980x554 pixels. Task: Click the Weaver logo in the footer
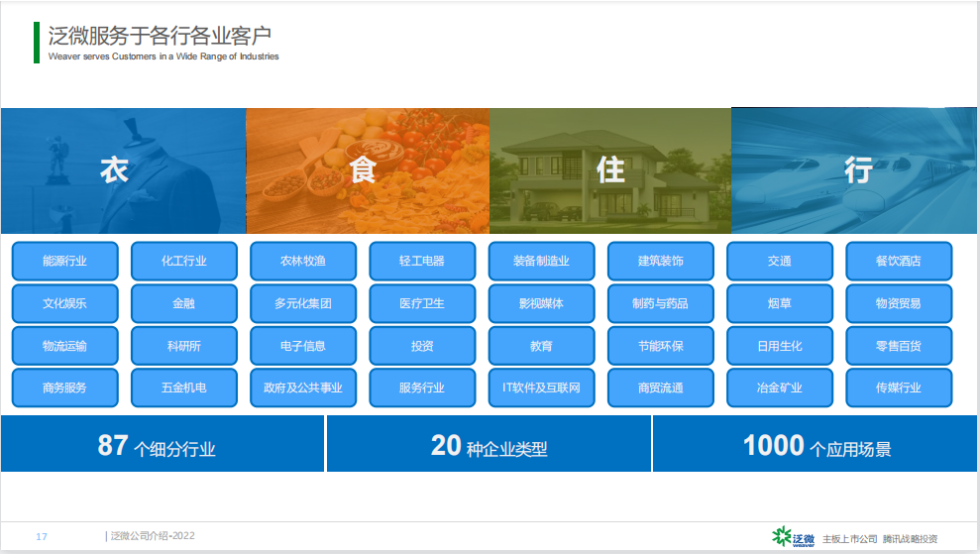(x=794, y=537)
